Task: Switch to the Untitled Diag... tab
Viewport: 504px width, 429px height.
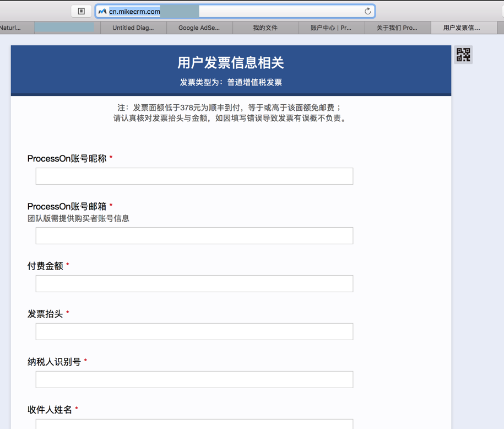Action: click(x=133, y=28)
